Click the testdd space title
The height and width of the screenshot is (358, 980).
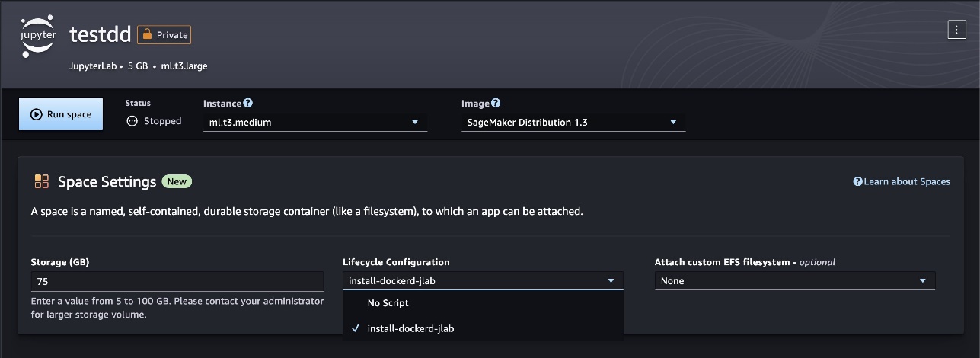point(99,35)
